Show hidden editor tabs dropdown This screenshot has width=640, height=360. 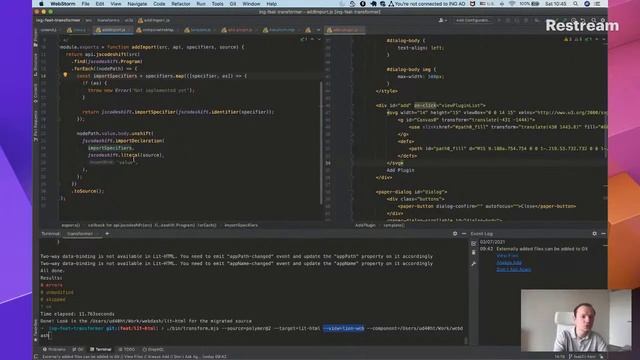click(x=318, y=30)
